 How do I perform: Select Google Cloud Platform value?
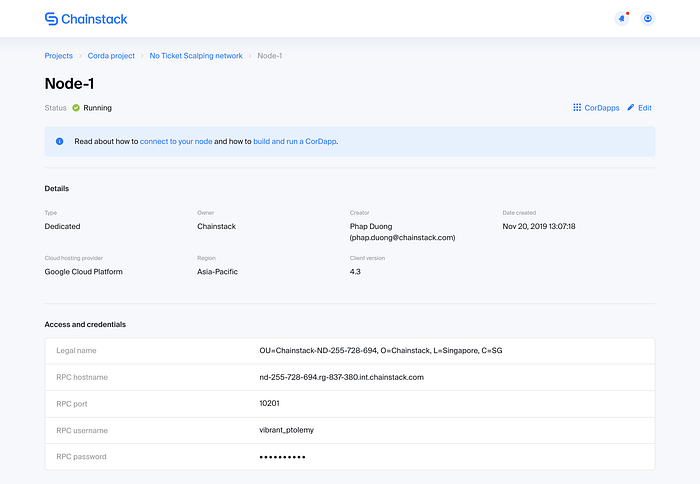click(83, 271)
